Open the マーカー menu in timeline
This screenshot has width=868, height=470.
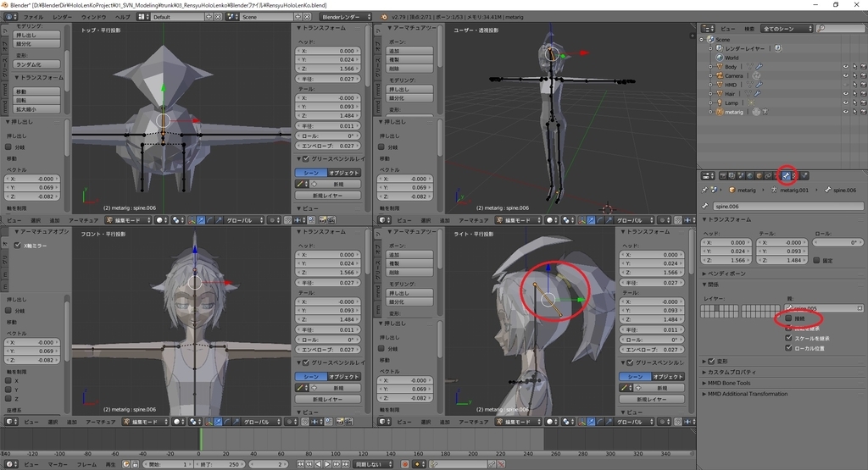coord(58,464)
